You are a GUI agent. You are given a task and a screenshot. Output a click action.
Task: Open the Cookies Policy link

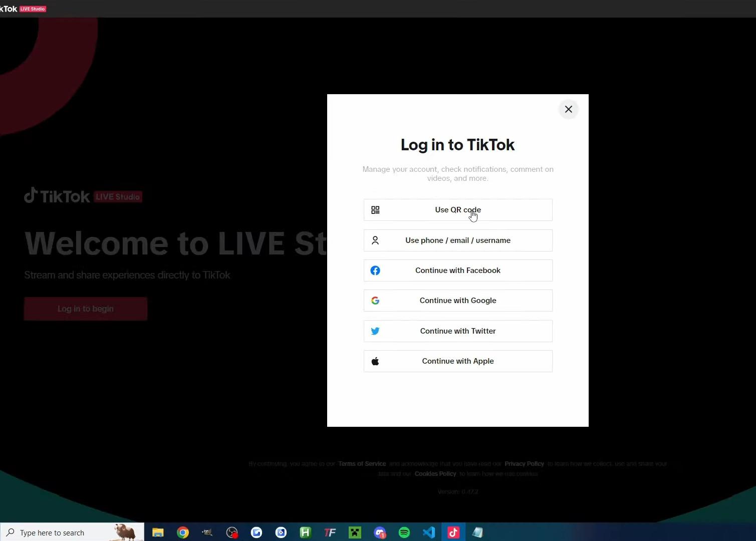point(435,474)
